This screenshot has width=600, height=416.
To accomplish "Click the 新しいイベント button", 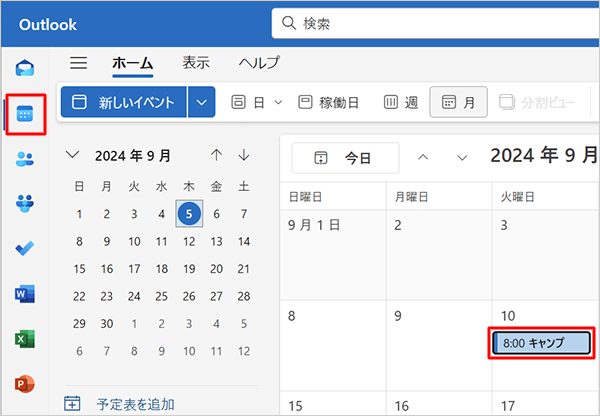I will point(124,102).
